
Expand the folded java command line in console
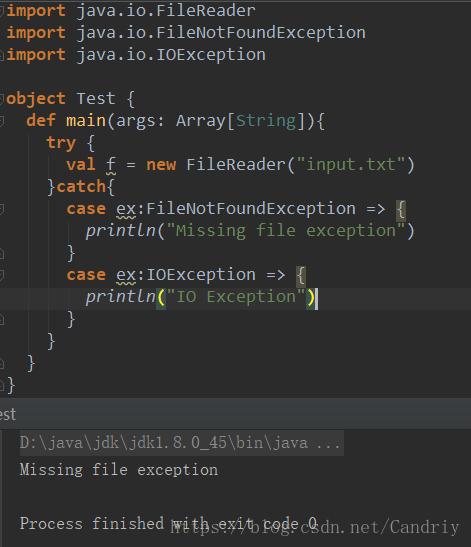pos(181,443)
